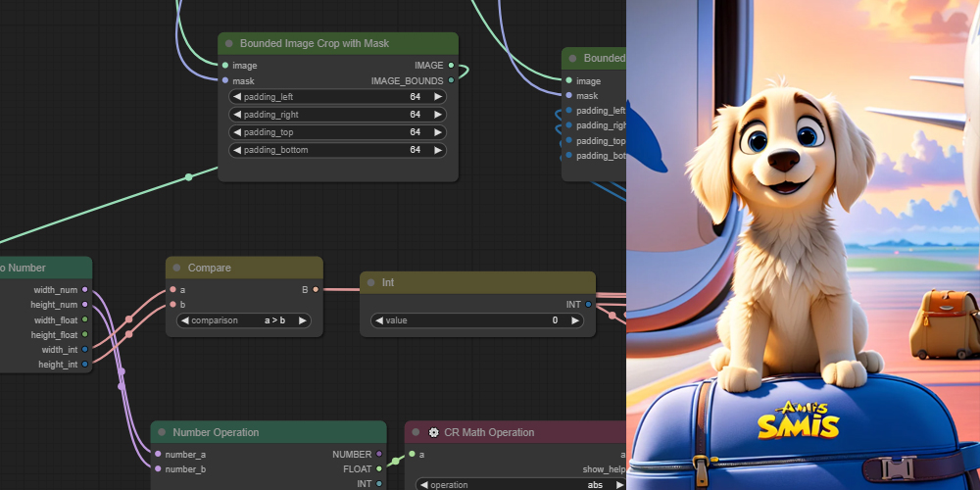The height and width of the screenshot is (490, 980).
Task: Click the IMAGE output socket of Bounded Image Crop with Mask
Action: pyautogui.click(x=451, y=65)
